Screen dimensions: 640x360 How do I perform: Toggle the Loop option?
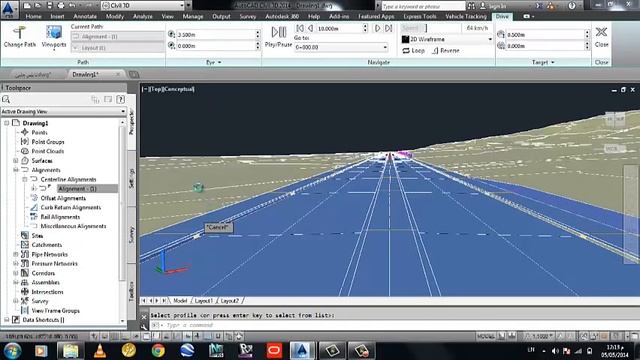point(413,51)
